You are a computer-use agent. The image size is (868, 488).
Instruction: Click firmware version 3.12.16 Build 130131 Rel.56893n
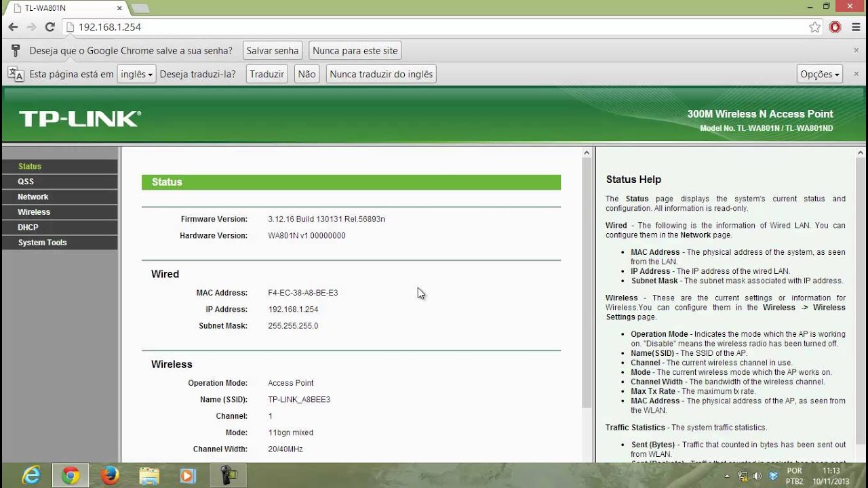coord(326,219)
